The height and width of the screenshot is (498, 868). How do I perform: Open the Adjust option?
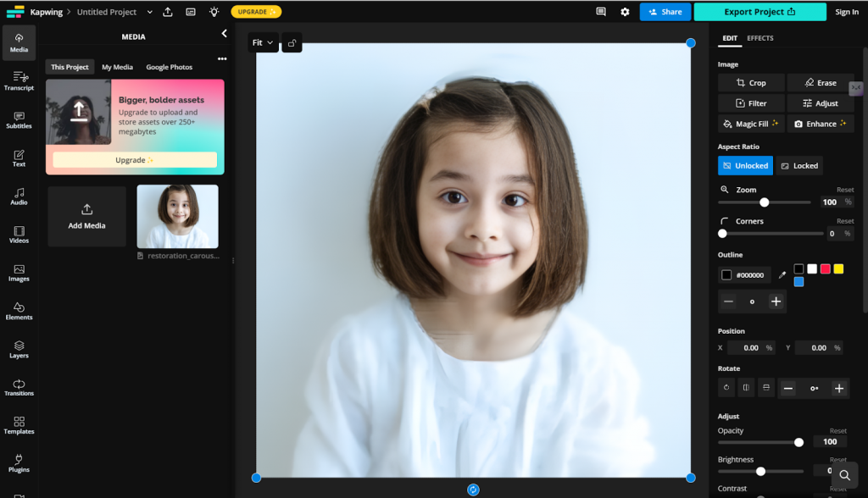click(821, 103)
